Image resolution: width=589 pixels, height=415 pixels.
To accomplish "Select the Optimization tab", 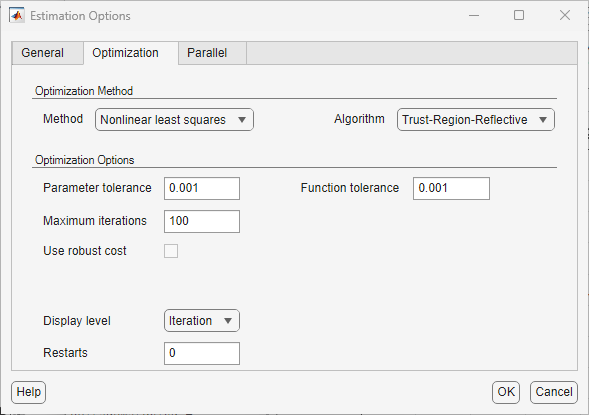I will (130, 53).
